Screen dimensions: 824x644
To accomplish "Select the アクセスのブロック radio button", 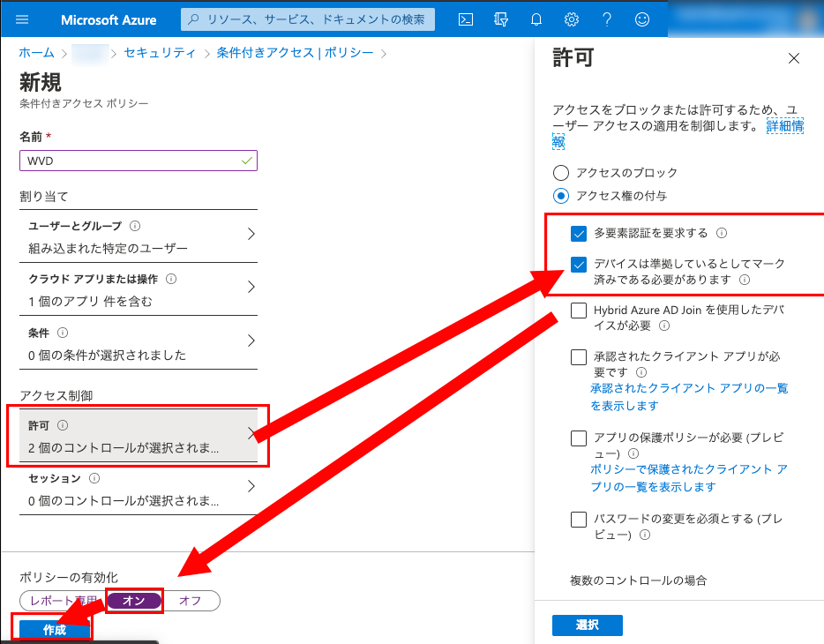I will pyautogui.click(x=561, y=173).
